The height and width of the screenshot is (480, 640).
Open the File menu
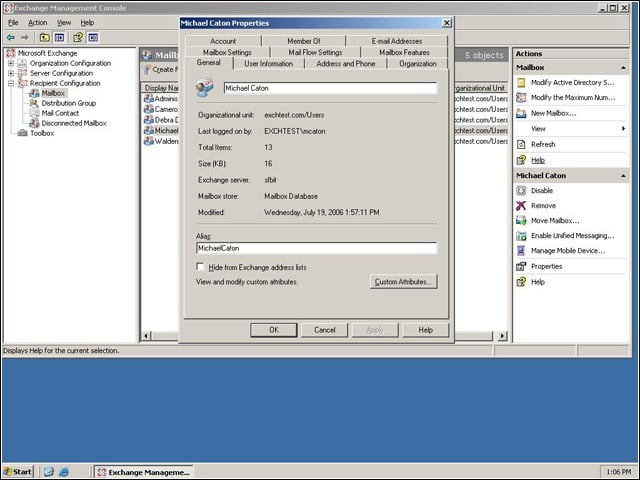click(13, 23)
